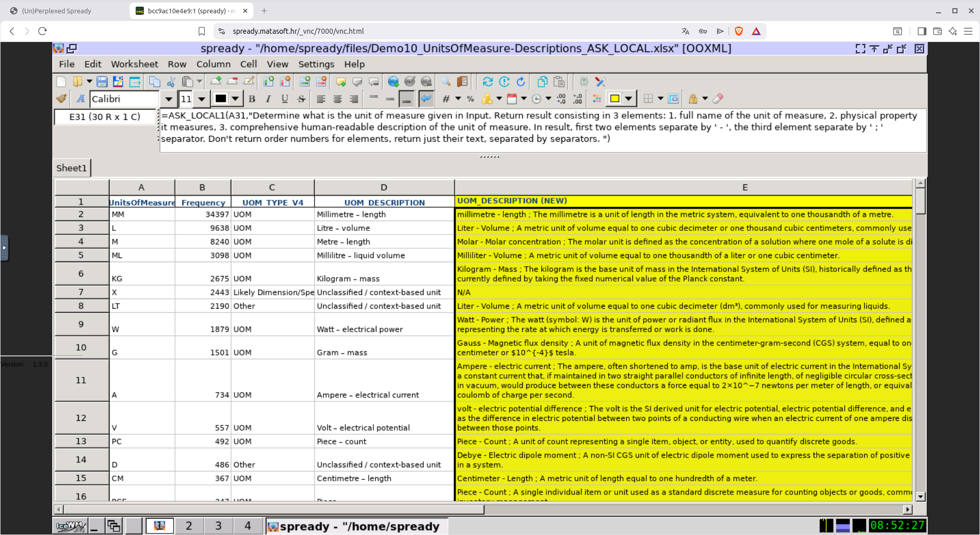The image size is (980, 535).
Task: Click the yellow background color swatch
Action: 615,99
